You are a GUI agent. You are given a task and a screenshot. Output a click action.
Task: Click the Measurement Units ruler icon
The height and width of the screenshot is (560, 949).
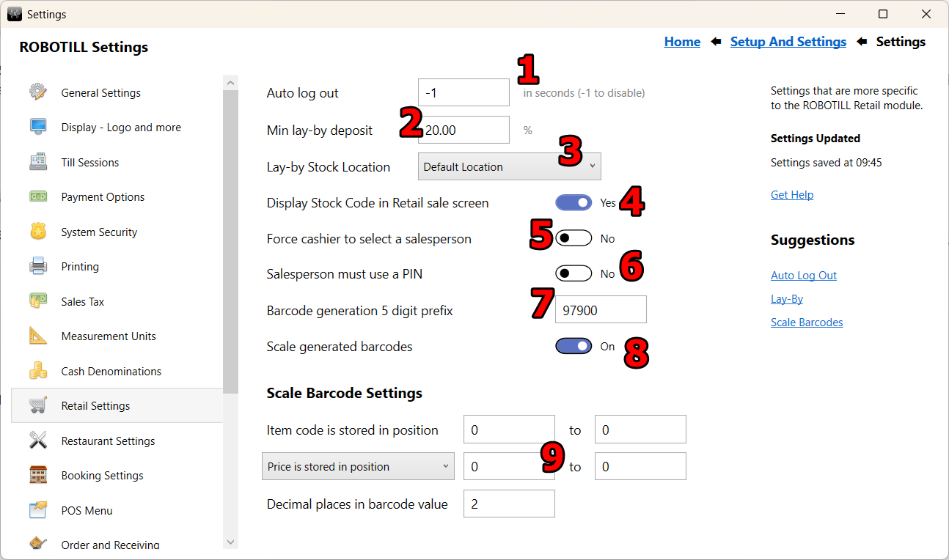point(38,336)
